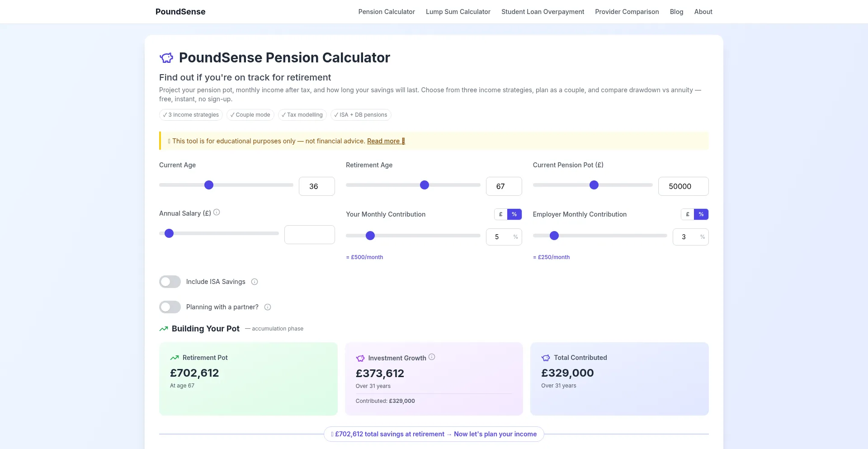Viewport: 868px width, 449px height.
Task: Focus the Current Age field showing 36
Action: coord(317,186)
